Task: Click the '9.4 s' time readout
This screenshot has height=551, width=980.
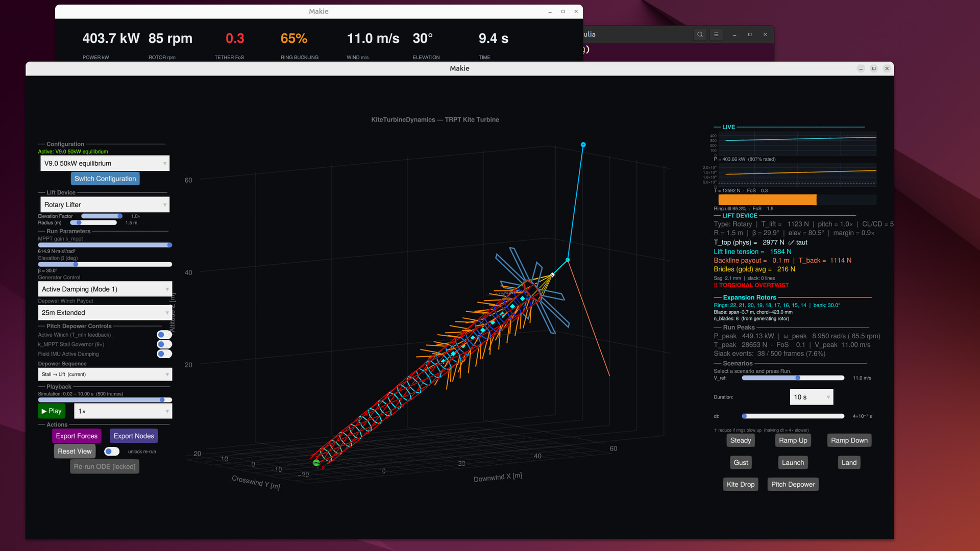Action: (494, 39)
